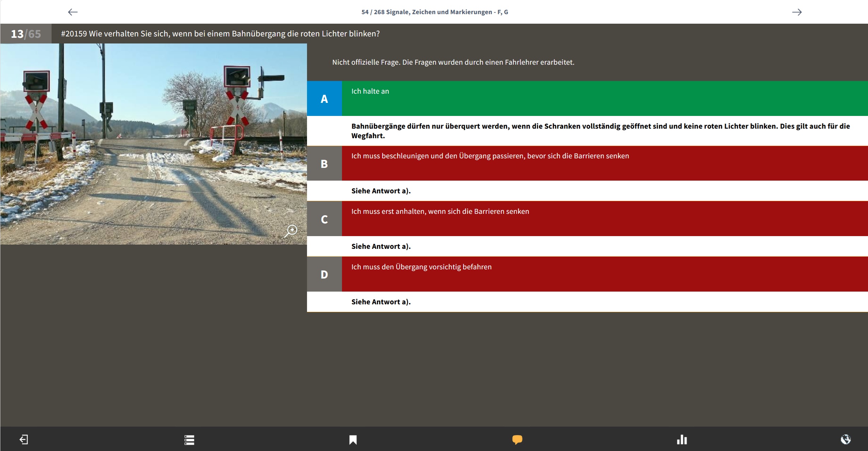
Task: Open the globe language icon
Action: 845,439
